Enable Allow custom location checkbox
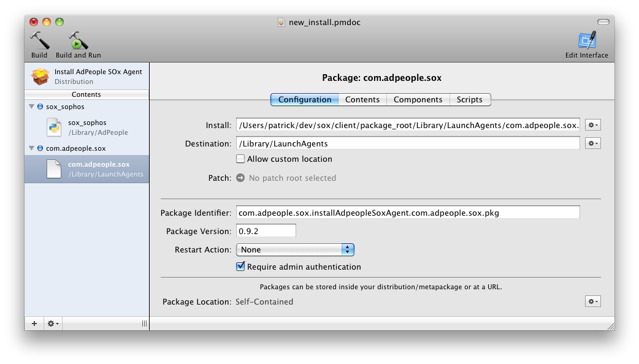The width and height of the screenshot is (639, 364). tap(240, 159)
